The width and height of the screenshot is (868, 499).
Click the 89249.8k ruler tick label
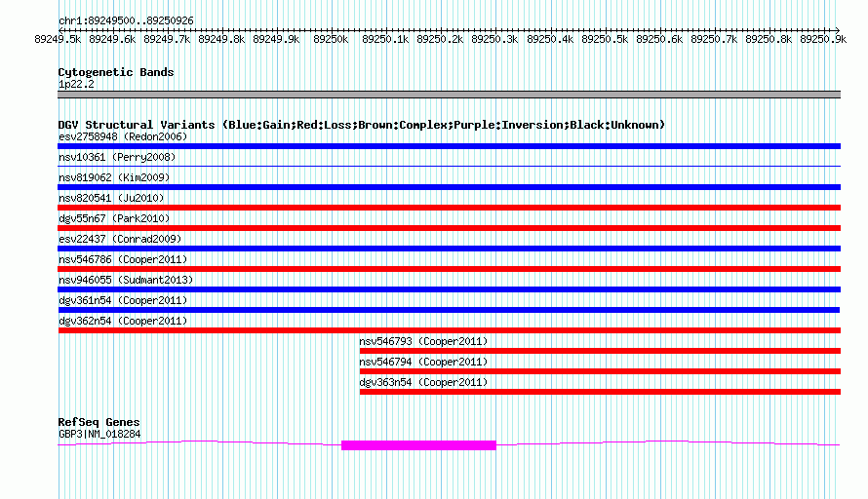(221, 39)
